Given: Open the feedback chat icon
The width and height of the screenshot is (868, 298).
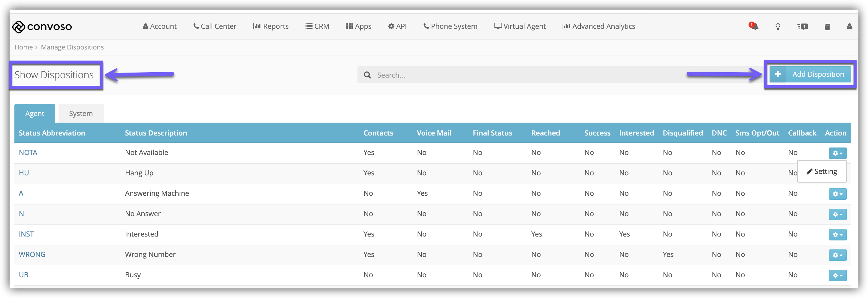Looking at the screenshot, I should [803, 27].
